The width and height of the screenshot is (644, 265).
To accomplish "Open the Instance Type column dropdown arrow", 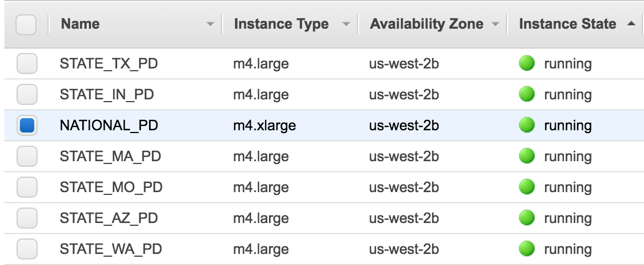I will coord(346,24).
